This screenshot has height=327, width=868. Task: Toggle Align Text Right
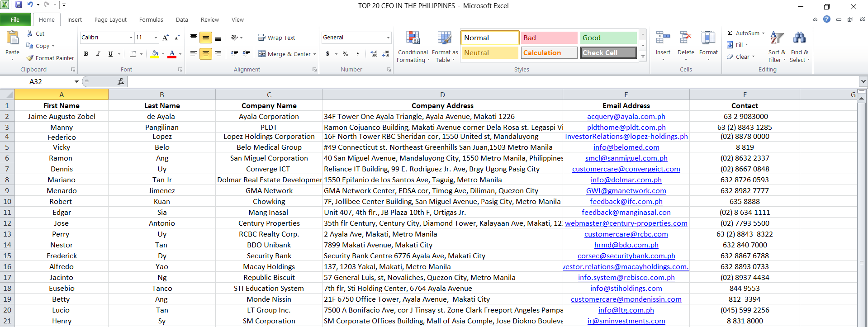(218, 54)
